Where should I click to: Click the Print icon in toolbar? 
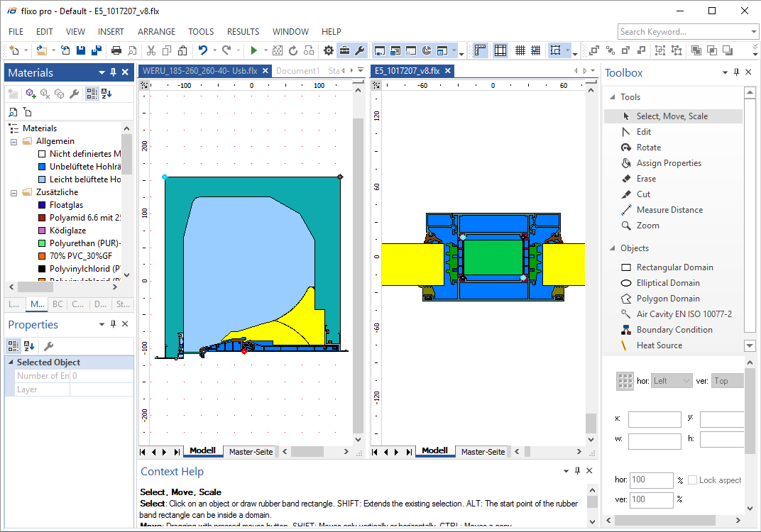(x=116, y=50)
